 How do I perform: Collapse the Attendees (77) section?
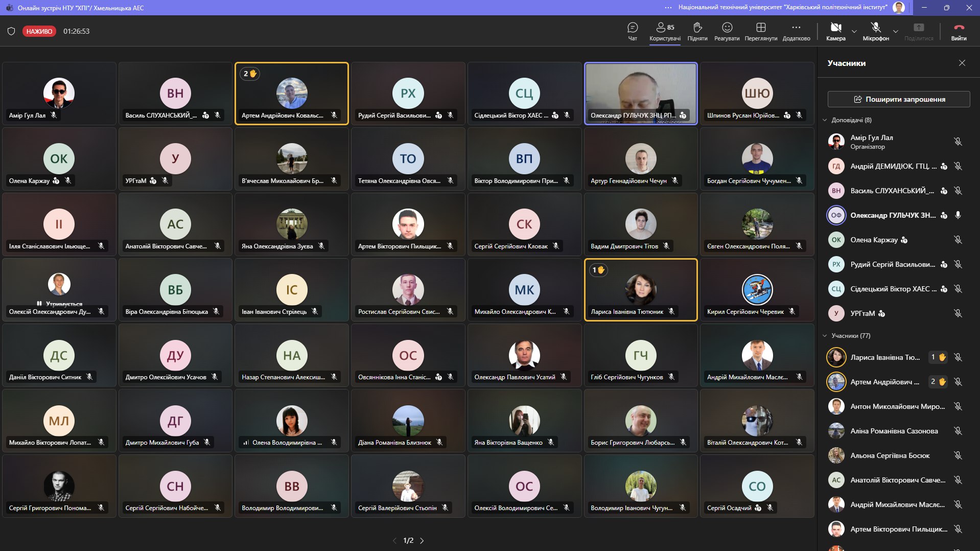tap(825, 336)
